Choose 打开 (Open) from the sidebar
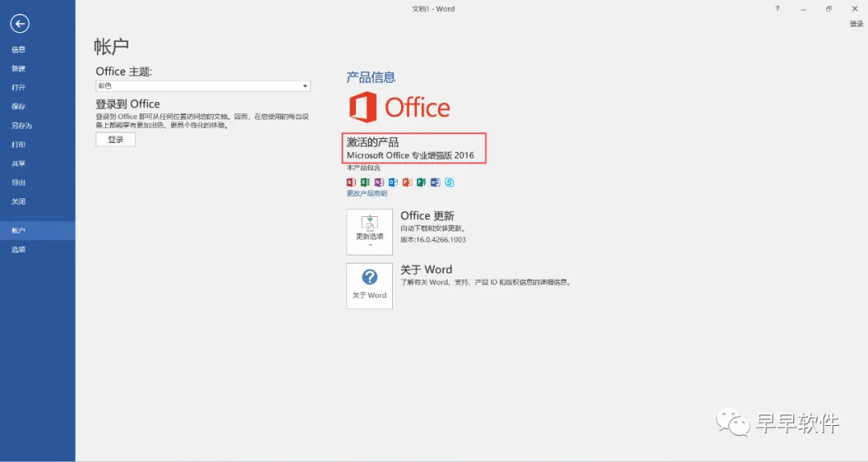This screenshot has width=868, height=462. [18, 88]
